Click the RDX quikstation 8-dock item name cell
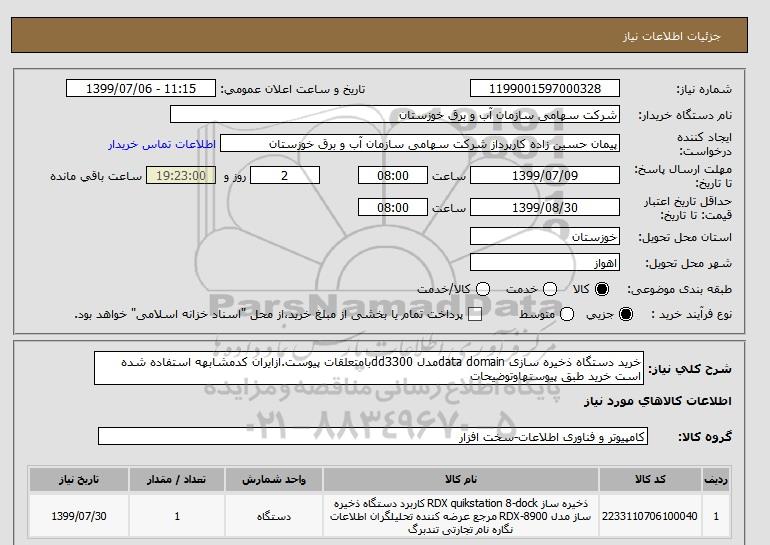The height and width of the screenshot is (545, 770). point(461,517)
